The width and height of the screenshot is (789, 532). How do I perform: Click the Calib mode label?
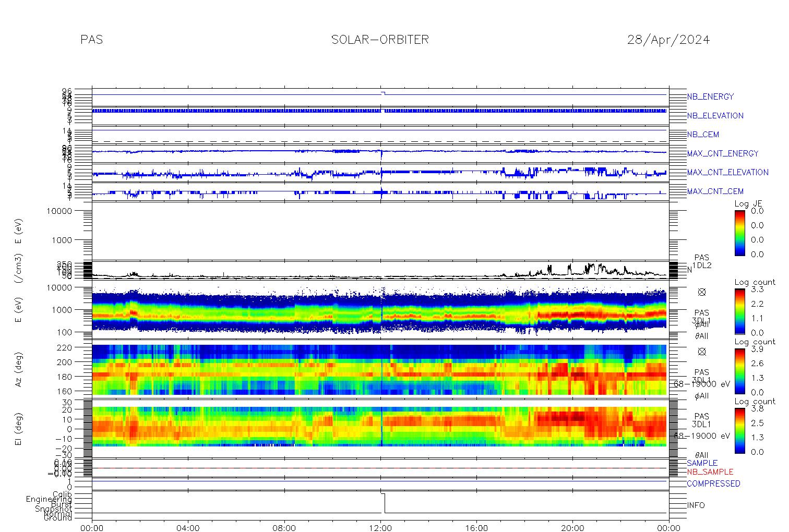pos(62,494)
